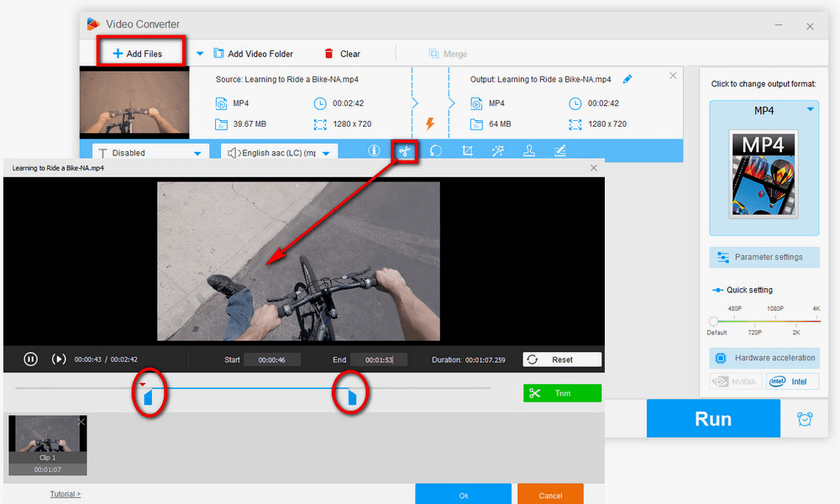Image resolution: width=840 pixels, height=504 pixels.
Task: Click the output duration clock icon
Action: click(x=575, y=103)
